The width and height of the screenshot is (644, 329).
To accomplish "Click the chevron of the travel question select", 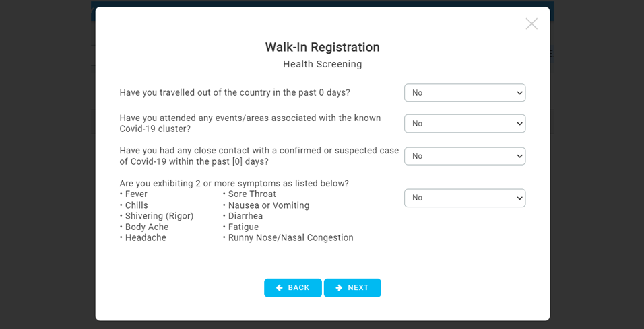I will click(x=519, y=93).
